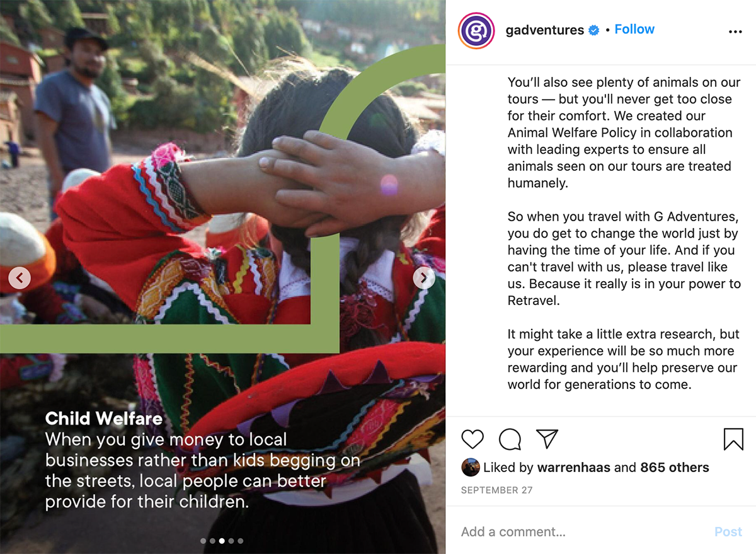Go to previous carousel image arrow
This screenshot has width=756, height=554.
click(20, 277)
